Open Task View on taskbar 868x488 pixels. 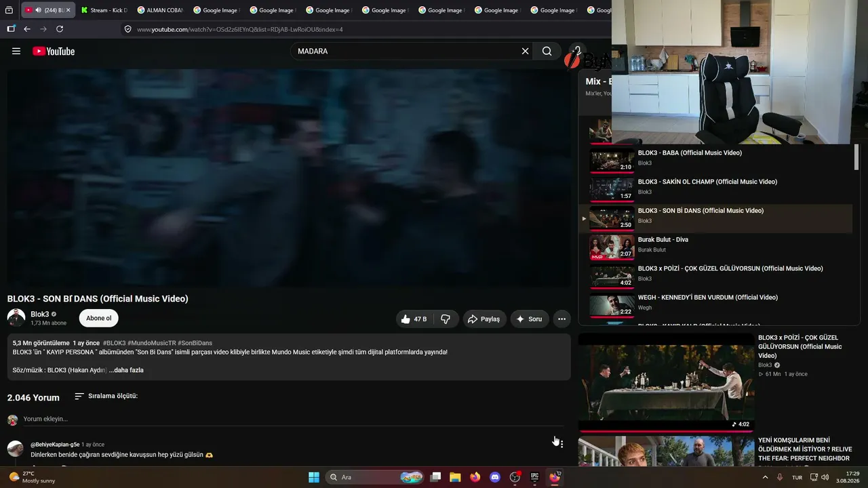[x=436, y=477]
